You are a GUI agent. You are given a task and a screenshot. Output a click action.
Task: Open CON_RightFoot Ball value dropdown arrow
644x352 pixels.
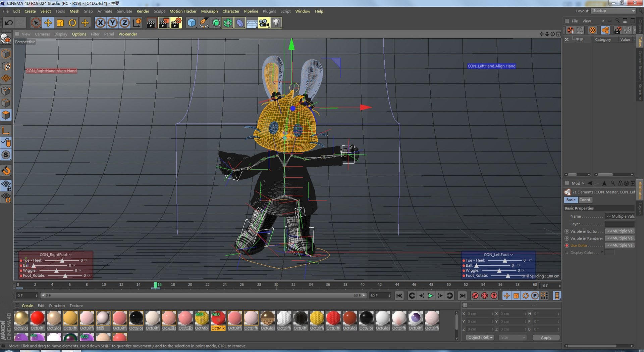(x=74, y=265)
